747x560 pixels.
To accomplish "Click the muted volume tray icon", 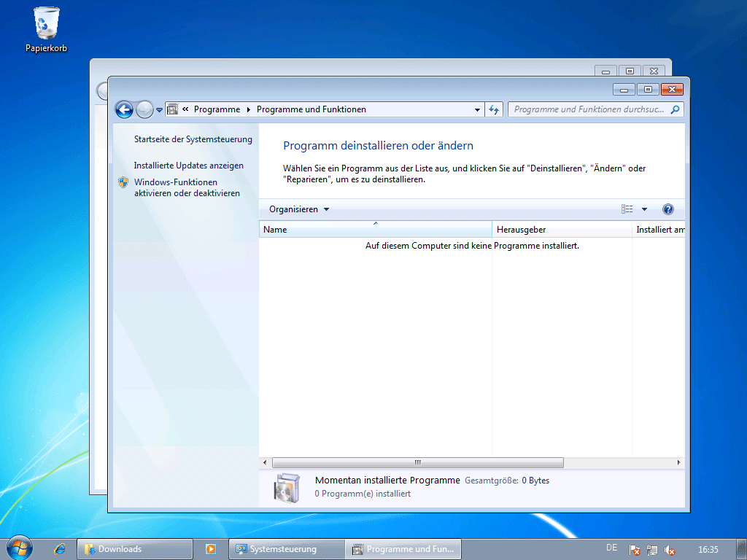I will pos(670,550).
